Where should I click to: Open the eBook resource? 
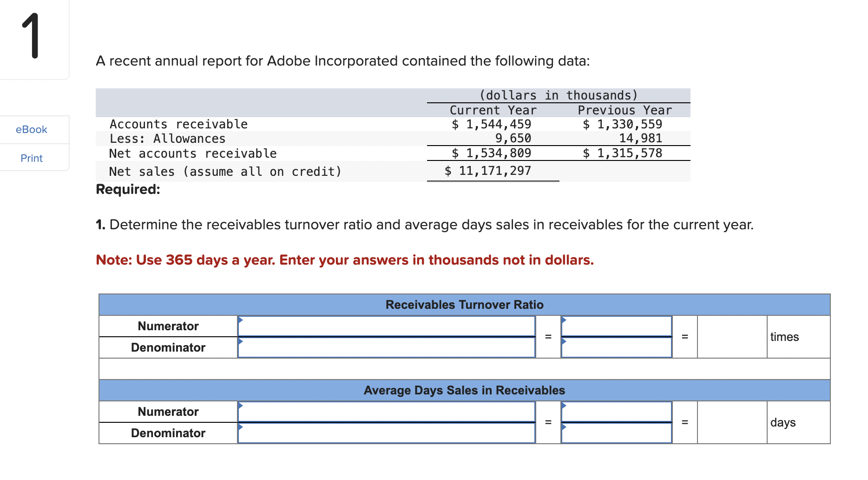[x=31, y=129]
